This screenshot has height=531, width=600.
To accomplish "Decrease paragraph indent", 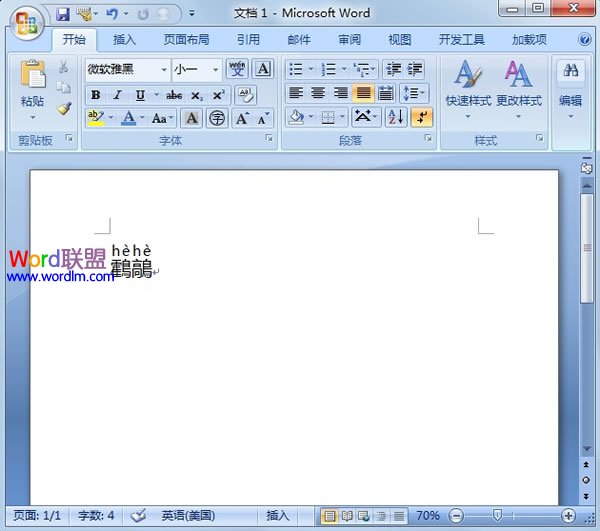I will click(x=393, y=69).
